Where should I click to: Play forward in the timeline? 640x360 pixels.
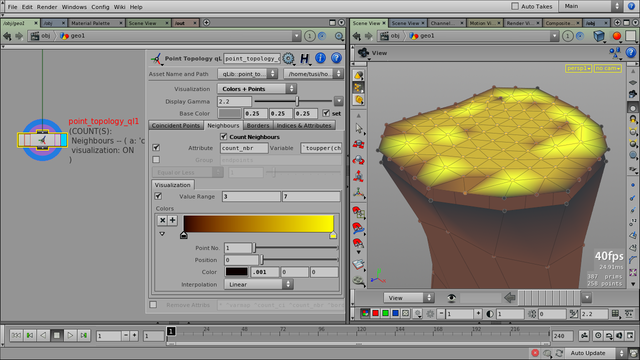(70, 335)
